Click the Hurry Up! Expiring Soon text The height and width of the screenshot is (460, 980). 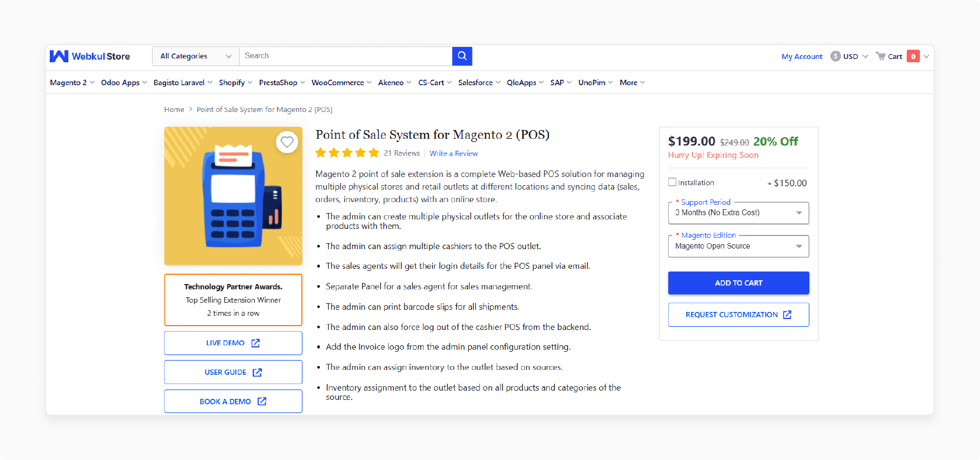[x=713, y=155]
